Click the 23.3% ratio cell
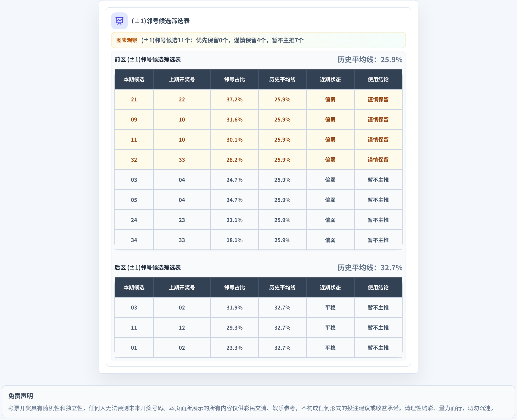Screen dimensions: 517x420 pos(234,348)
